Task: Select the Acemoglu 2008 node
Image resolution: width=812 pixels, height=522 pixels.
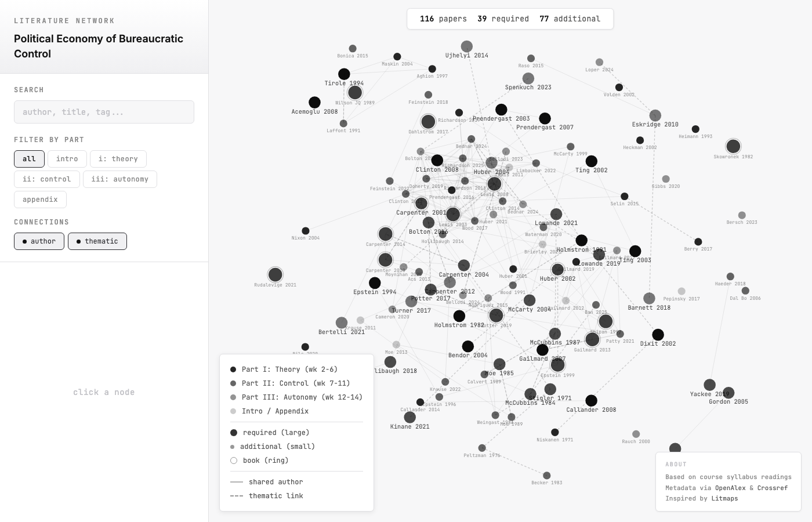Action: pyautogui.click(x=314, y=103)
